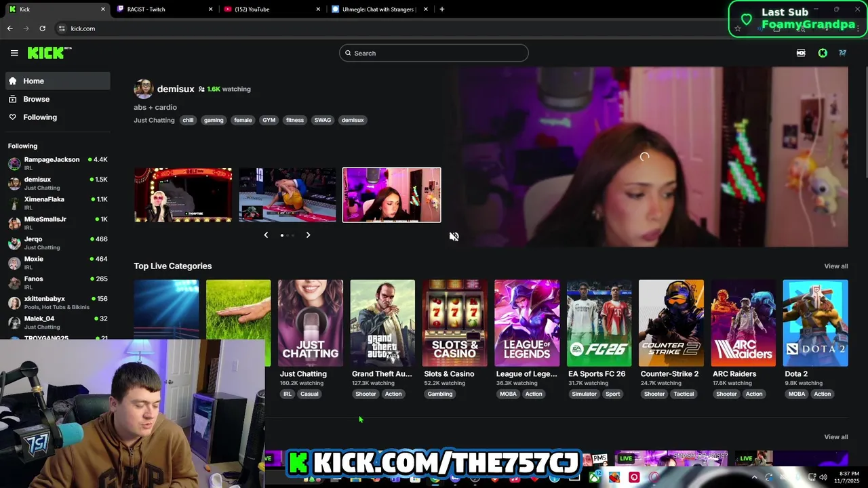Click lower View all link

[835, 437]
